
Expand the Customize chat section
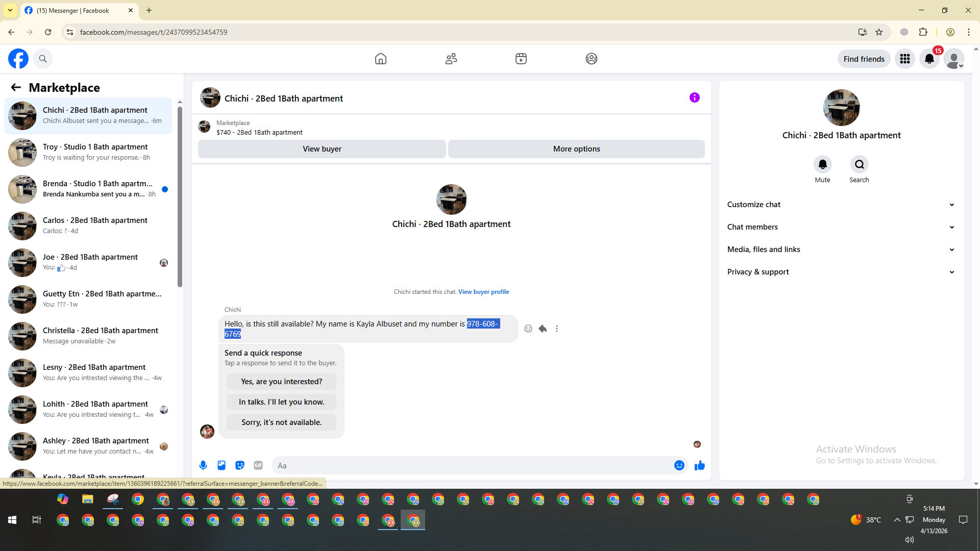841,205
